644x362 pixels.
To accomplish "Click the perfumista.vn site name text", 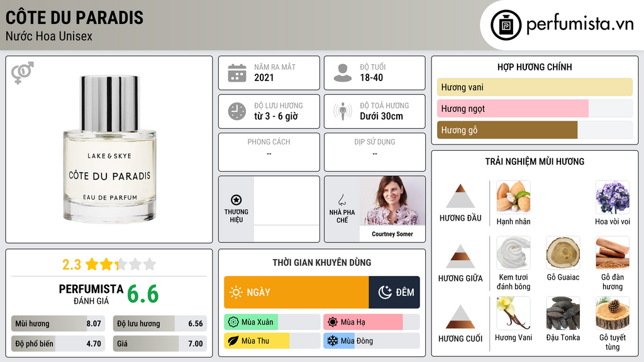I will 580,24.
